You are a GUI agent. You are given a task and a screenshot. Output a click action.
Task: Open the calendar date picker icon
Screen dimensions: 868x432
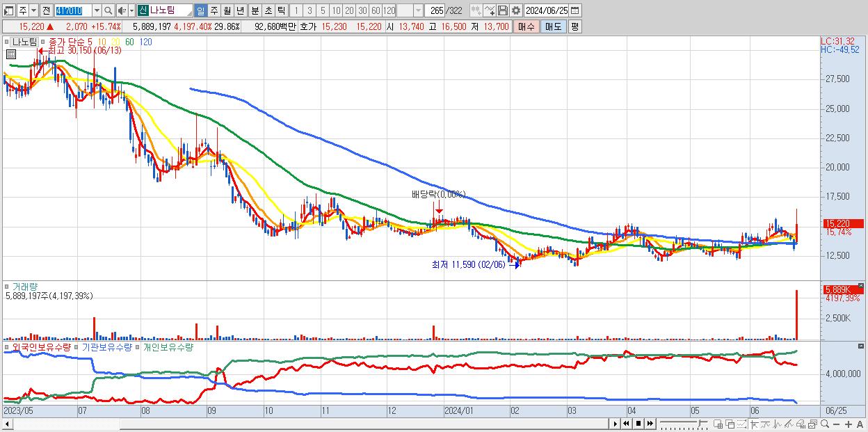point(575,10)
